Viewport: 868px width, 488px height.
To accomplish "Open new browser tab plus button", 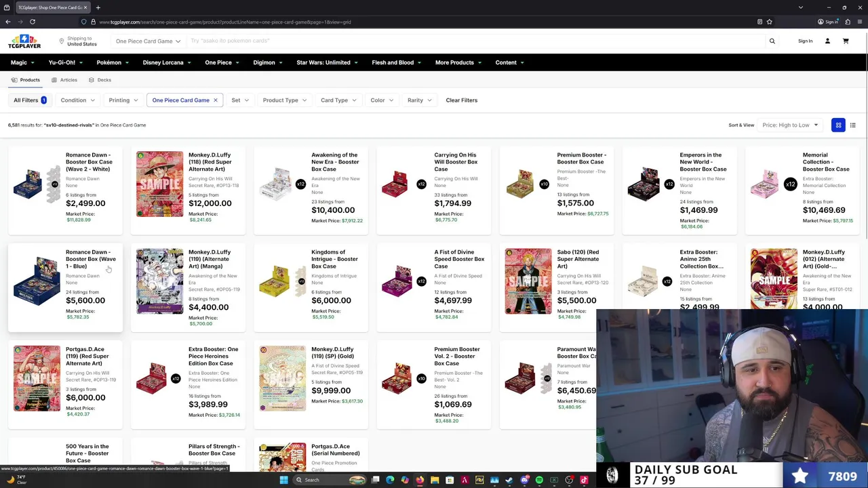I will tap(98, 7).
